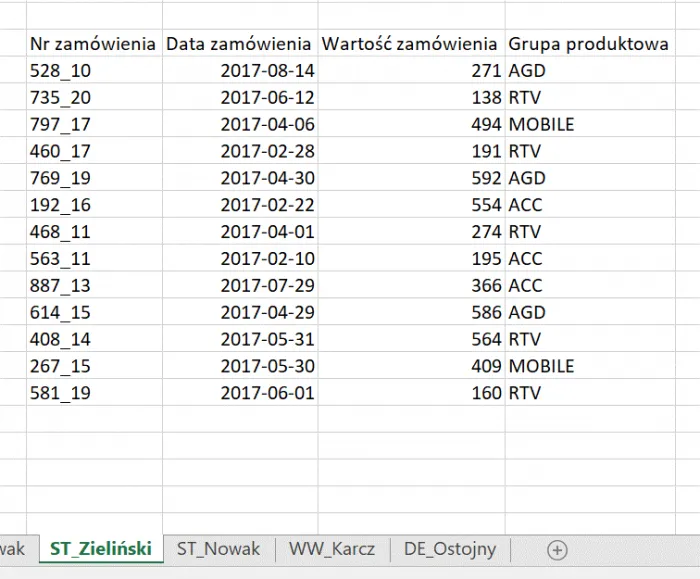The height and width of the screenshot is (579, 700).
Task: Click the 'Grupa produktowa' header cell
Action: coord(588,44)
